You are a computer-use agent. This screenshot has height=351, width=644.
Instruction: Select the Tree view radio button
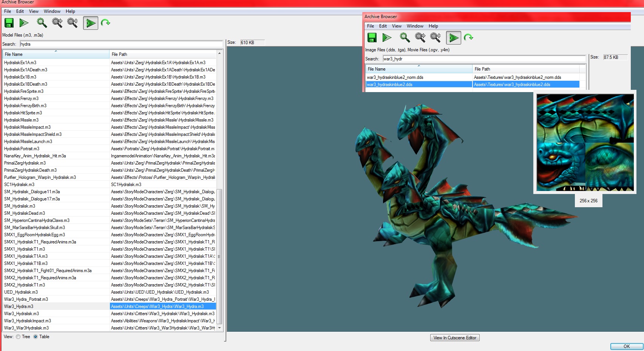[x=18, y=337]
